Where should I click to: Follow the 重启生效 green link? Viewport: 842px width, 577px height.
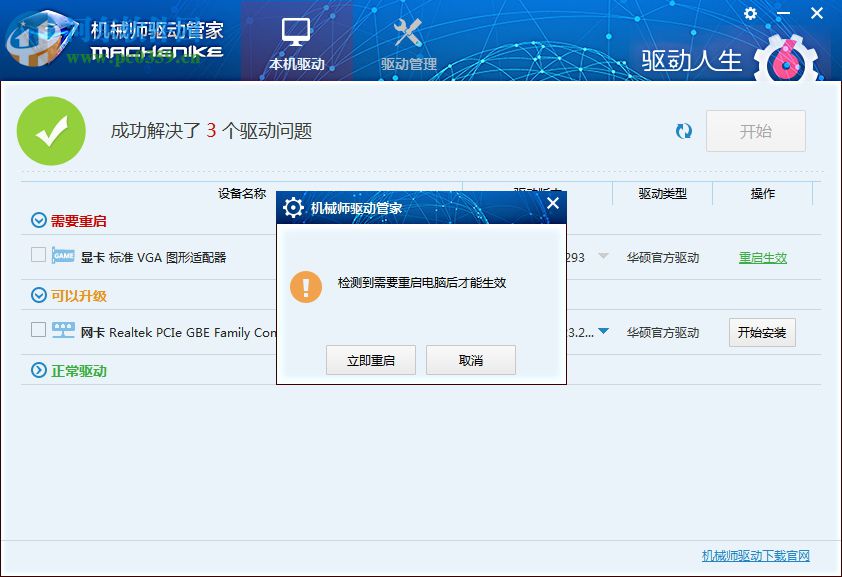coord(763,257)
